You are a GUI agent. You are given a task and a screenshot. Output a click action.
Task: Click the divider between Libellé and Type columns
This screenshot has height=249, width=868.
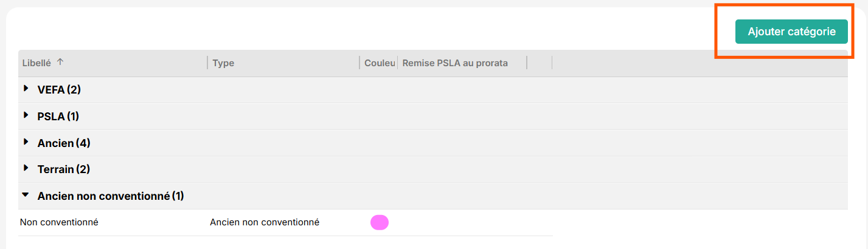207,63
